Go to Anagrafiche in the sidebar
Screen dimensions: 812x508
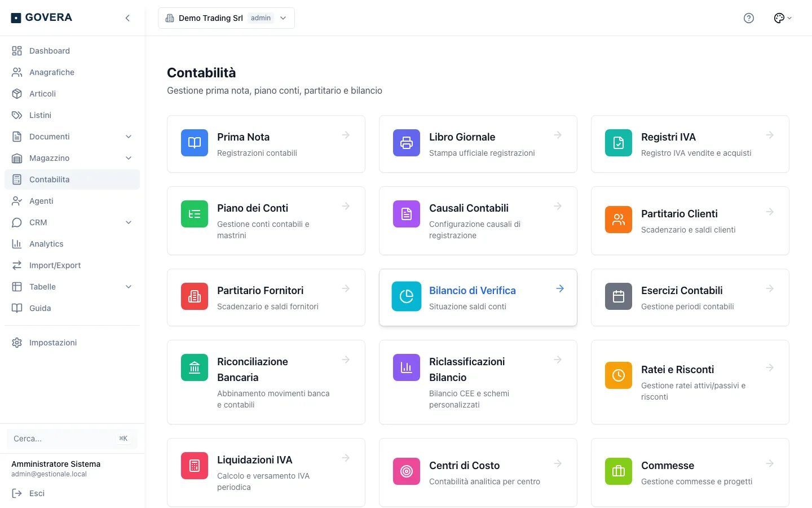72,72
